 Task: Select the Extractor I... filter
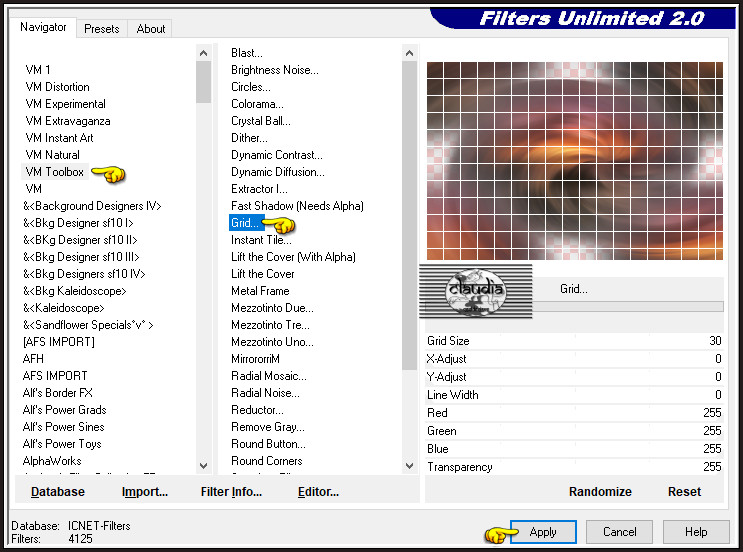(x=259, y=189)
